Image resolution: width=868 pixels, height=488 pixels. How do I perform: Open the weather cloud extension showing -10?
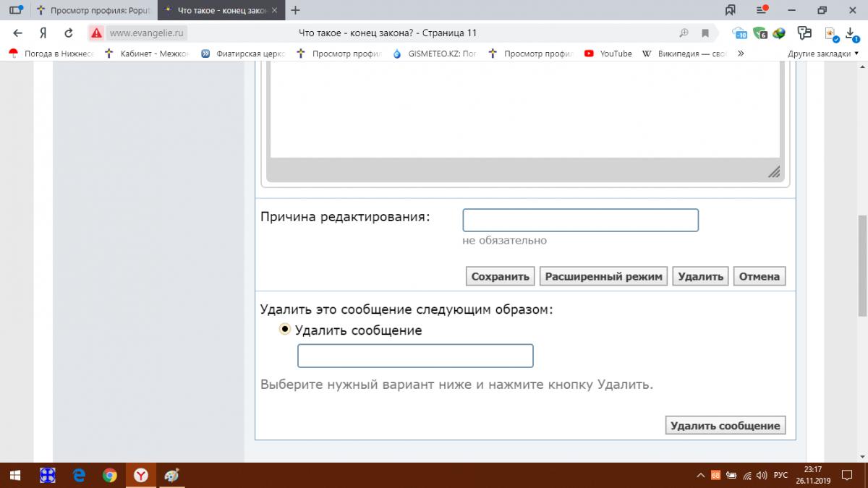tap(739, 33)
